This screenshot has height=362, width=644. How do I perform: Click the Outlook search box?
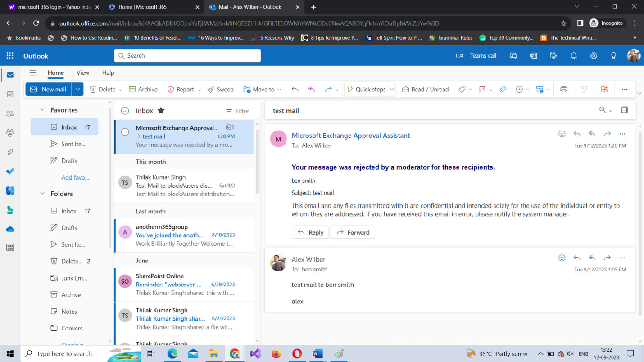pyautogui.click(x=187, y=55)
